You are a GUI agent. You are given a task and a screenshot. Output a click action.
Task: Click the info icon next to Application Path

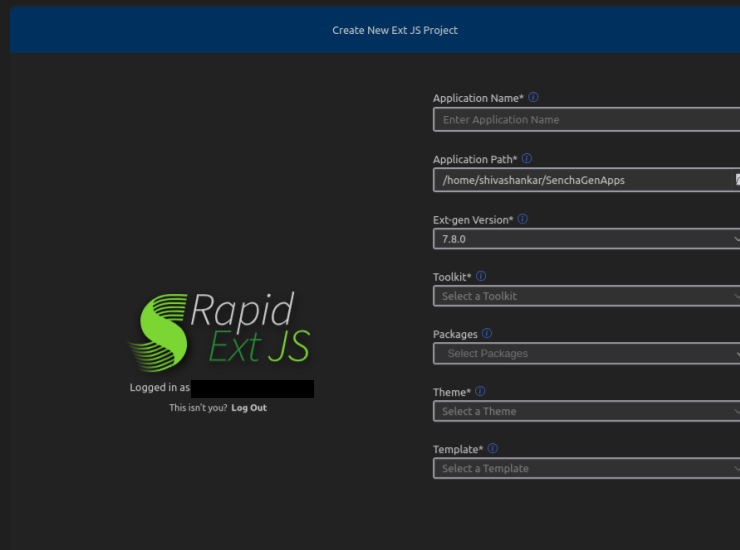click(527, 159)
